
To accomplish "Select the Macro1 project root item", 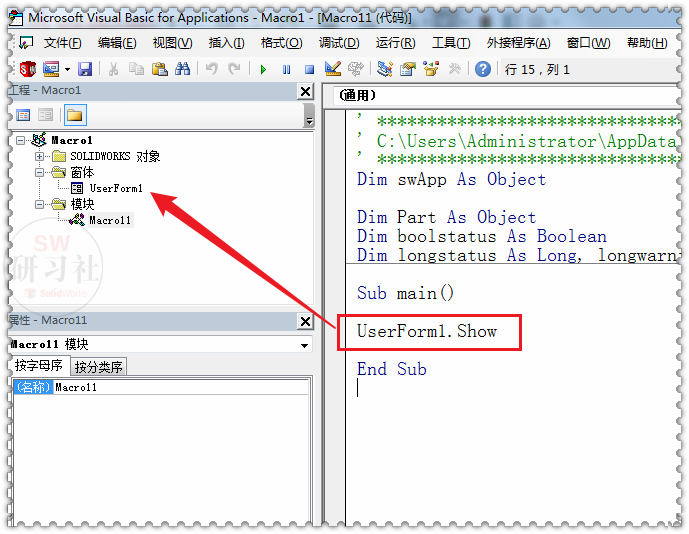I will coord(72,140).
